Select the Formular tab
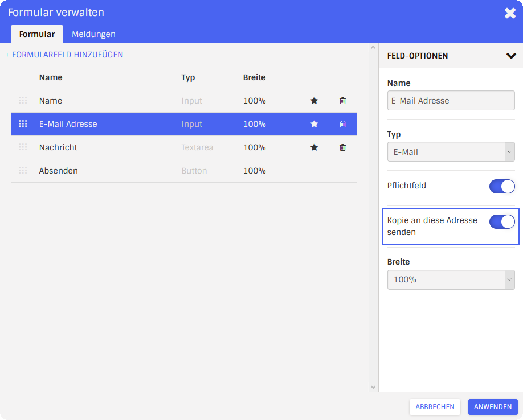The image size is (523, 420). [37, 34]
